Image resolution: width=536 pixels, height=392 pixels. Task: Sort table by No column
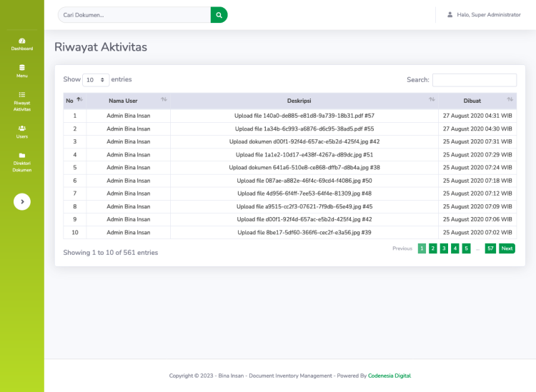pos(74,101)
